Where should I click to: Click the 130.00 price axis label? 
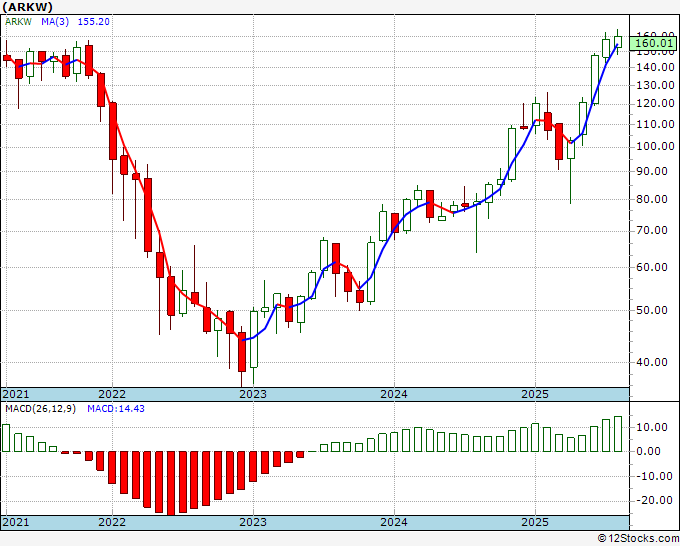tap(657, 85)
